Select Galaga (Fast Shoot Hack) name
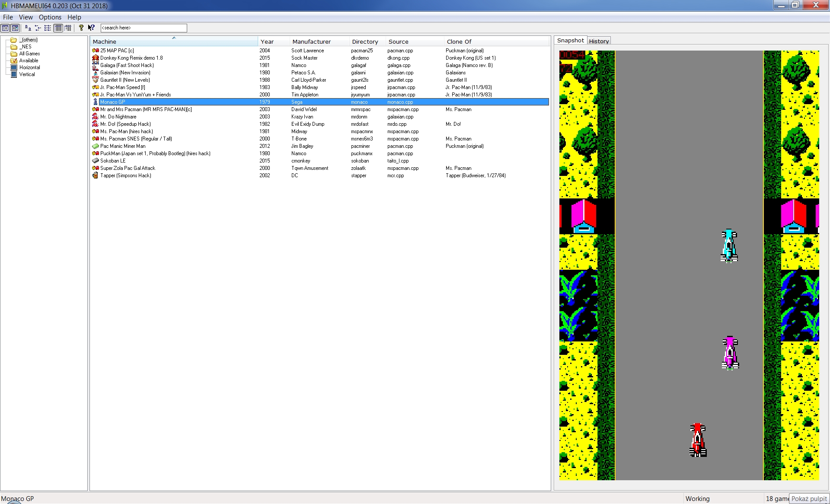The height and width of the screenshot is (504, 830). pyautogui.click(x=127, y=65)
